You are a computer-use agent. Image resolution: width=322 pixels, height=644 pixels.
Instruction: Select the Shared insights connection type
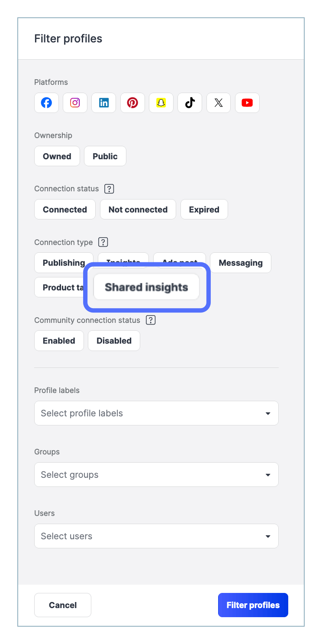[146, 287]
